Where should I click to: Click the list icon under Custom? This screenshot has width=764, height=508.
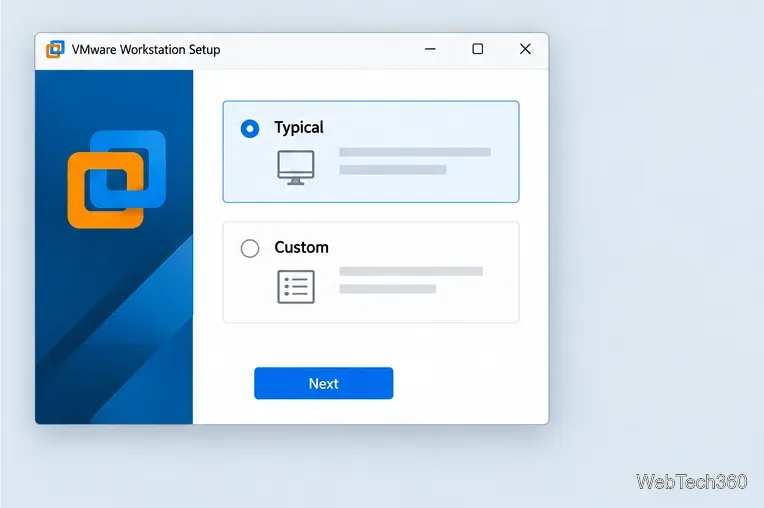pyautogui.click(x=296, y=287)
